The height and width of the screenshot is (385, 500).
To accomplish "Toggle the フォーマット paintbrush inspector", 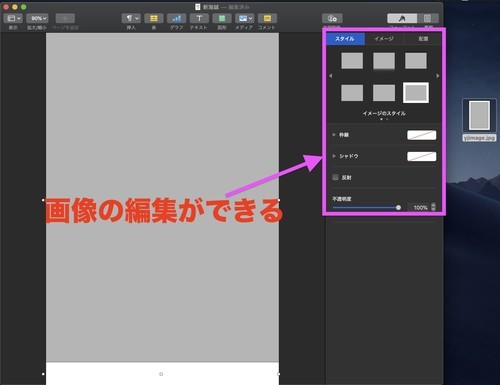I will click(402, 18).
